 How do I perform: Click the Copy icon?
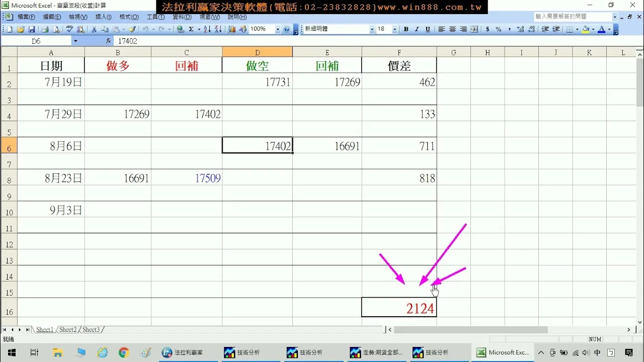coord(105,29)
